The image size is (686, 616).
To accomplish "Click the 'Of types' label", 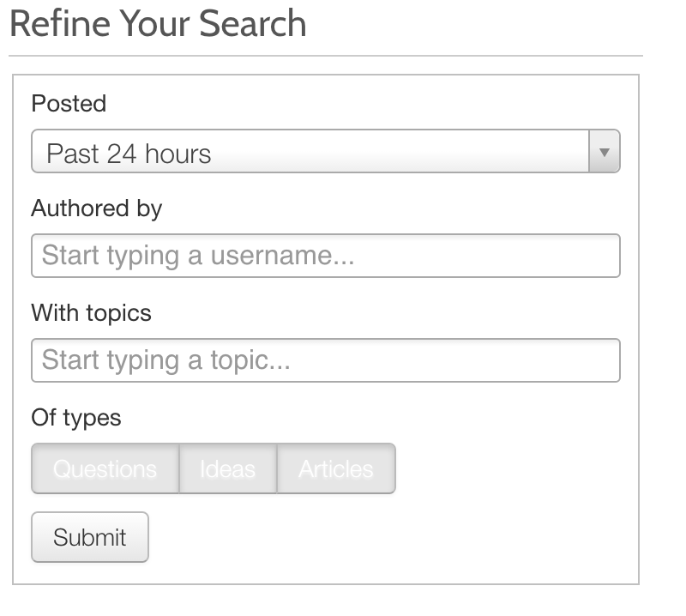I will (76, 418).
